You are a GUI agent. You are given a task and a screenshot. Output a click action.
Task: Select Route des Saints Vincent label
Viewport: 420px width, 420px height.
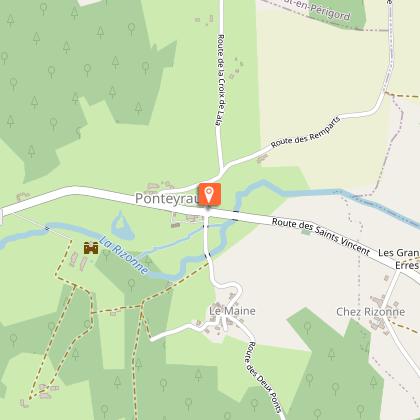click(x=321, y=236)
